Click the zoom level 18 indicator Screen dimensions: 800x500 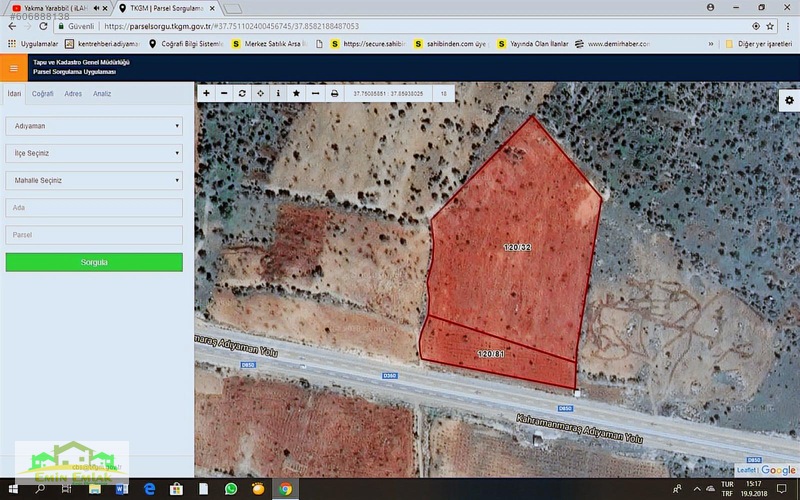click(444, 93)
